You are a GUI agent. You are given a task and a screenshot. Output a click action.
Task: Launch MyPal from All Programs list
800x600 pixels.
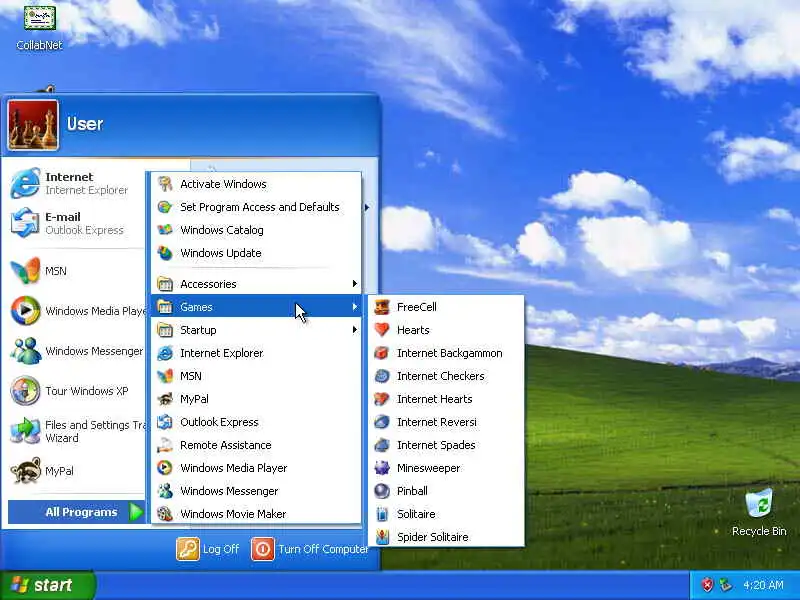coord(256,398)
